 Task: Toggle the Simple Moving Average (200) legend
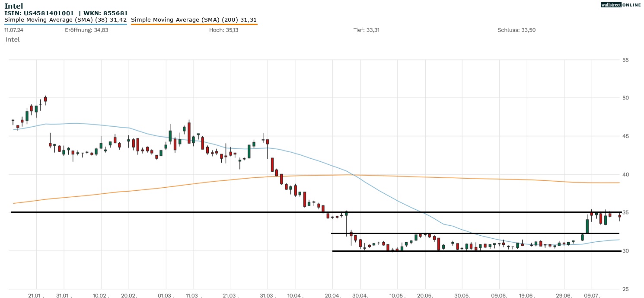194,20
